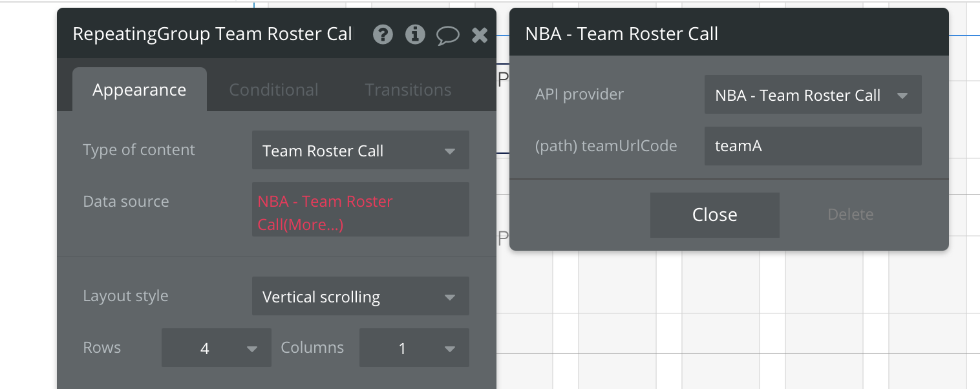This screenshot has width=980, height=389.
Task: Click the (path) teamUrlCode label
Action: click(x=606, y=146)
